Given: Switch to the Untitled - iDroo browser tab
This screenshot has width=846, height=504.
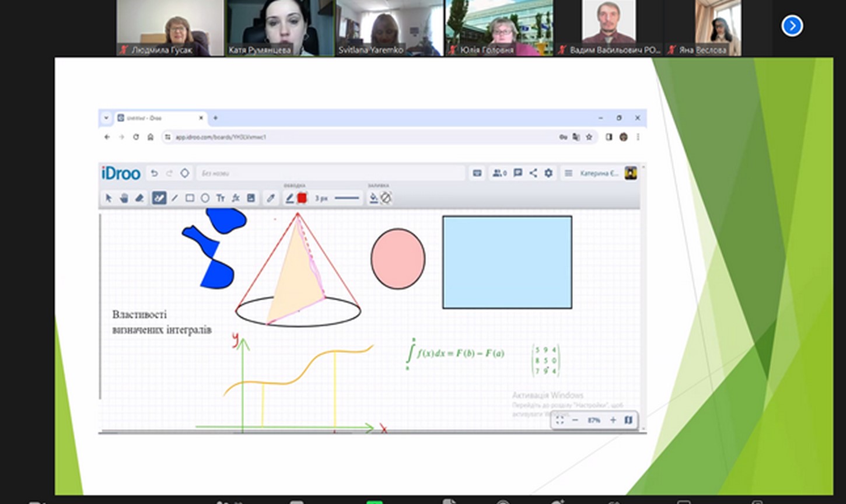Looking at the screenshot, I should point(156,118).
